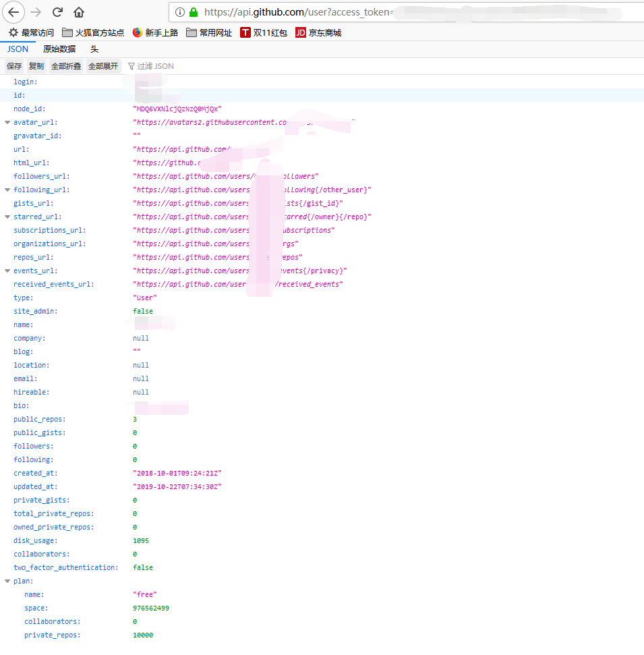The width and height of the screenshot is (644, 655).
Task: Click the 过滤 JSON filter field
Action: click(155, 66)
